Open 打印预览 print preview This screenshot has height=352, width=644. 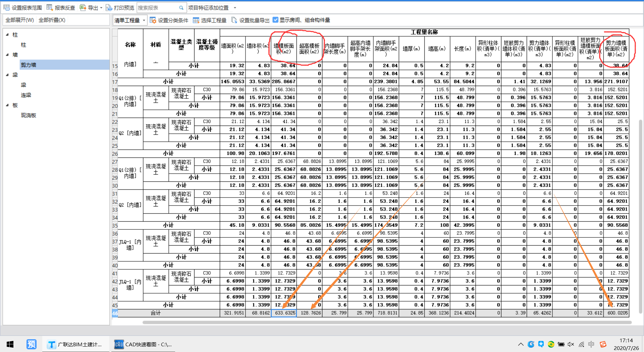tap(120, 7)
